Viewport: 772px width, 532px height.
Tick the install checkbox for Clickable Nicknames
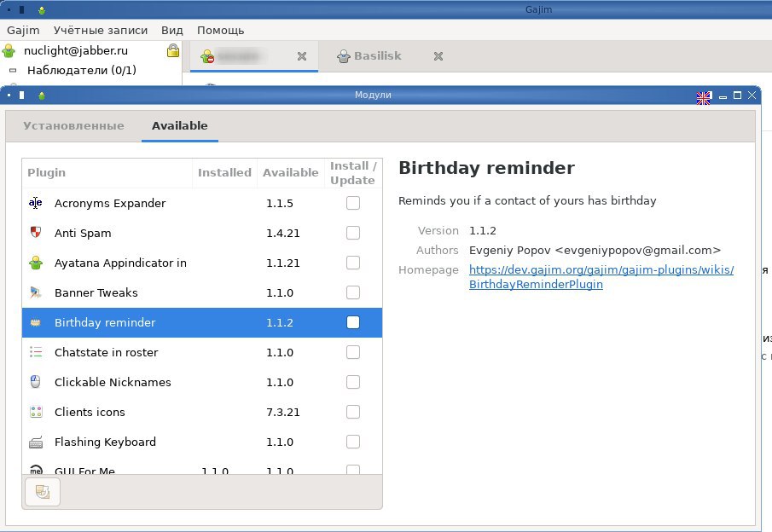[353, 382]
